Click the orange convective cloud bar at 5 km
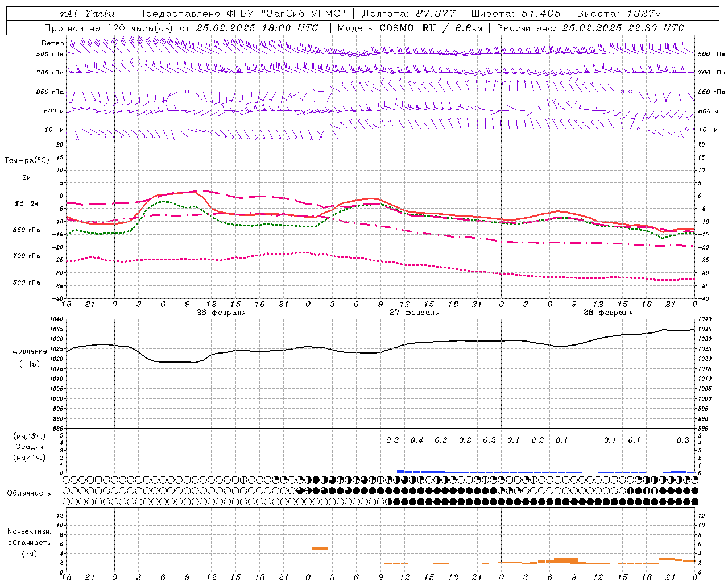This screenshot has width=728, height=582. click(x=320, y=548)
